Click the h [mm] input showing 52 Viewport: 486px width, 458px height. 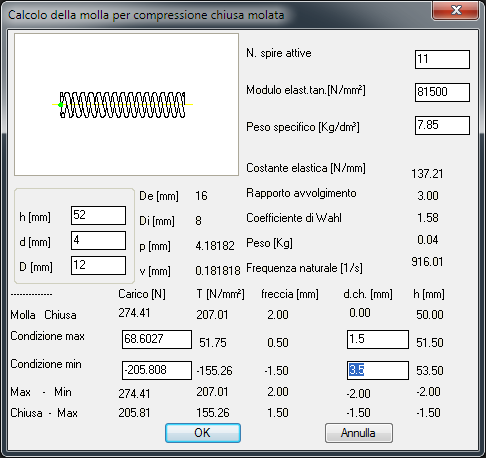coord(98,215)
